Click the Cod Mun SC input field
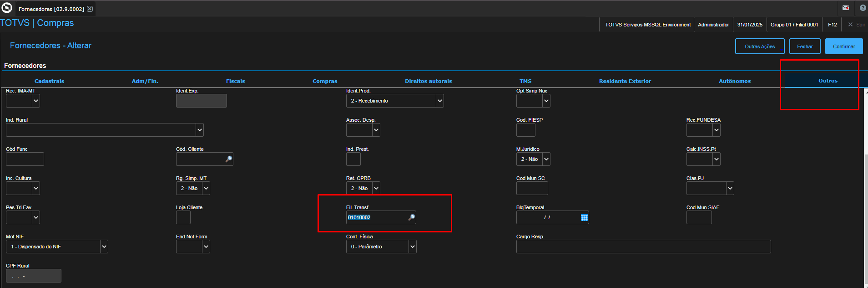This screenshot has width=868, height=288. point(532,188)
